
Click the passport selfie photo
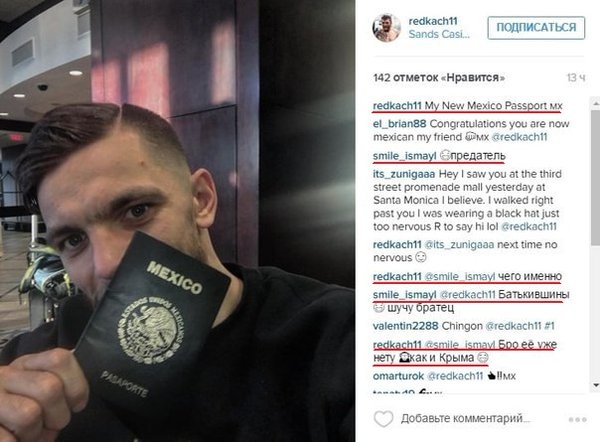(177, 221)
